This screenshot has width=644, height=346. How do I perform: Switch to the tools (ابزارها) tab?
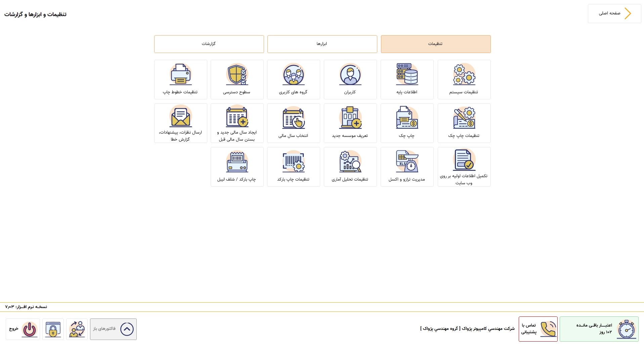(322, 44)
